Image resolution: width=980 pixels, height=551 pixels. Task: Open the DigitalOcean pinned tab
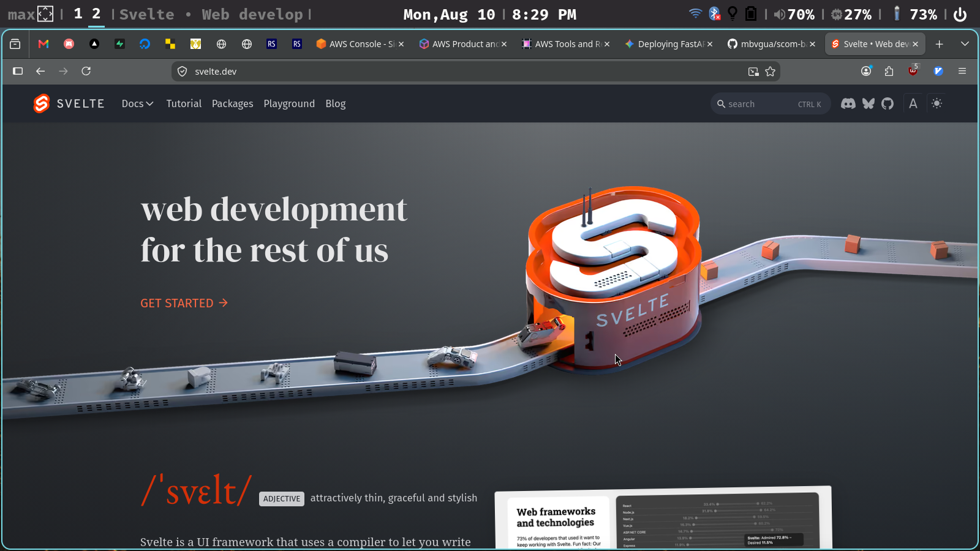tap(145, 44)
